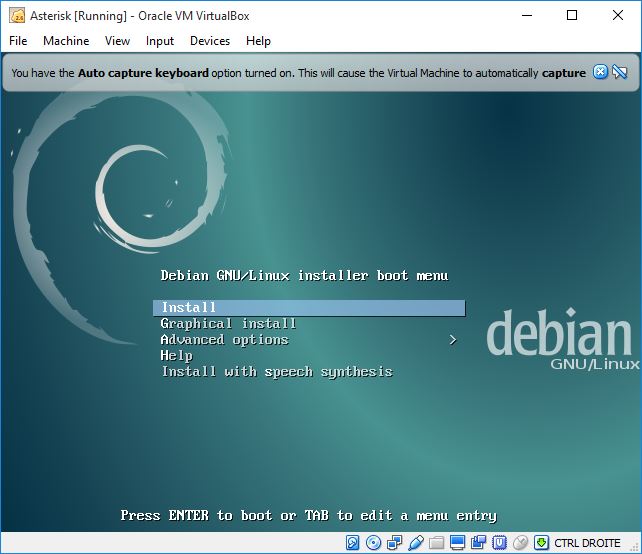
Task: Click the hard disk activity status icon
Action: (352, 543)
